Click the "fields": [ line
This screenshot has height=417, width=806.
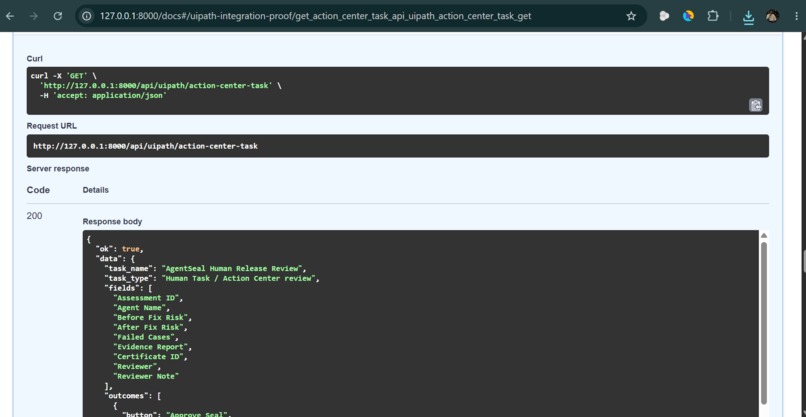(x=128, y=288)
